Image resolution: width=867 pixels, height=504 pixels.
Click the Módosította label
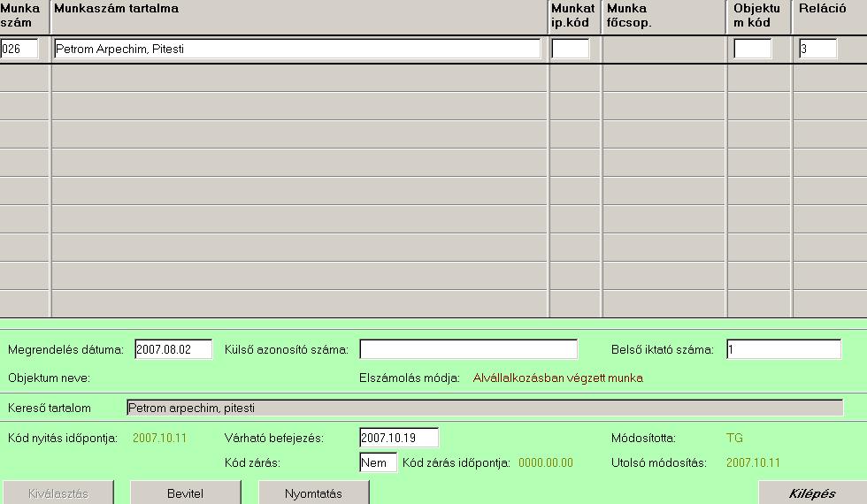click(644, 439)
